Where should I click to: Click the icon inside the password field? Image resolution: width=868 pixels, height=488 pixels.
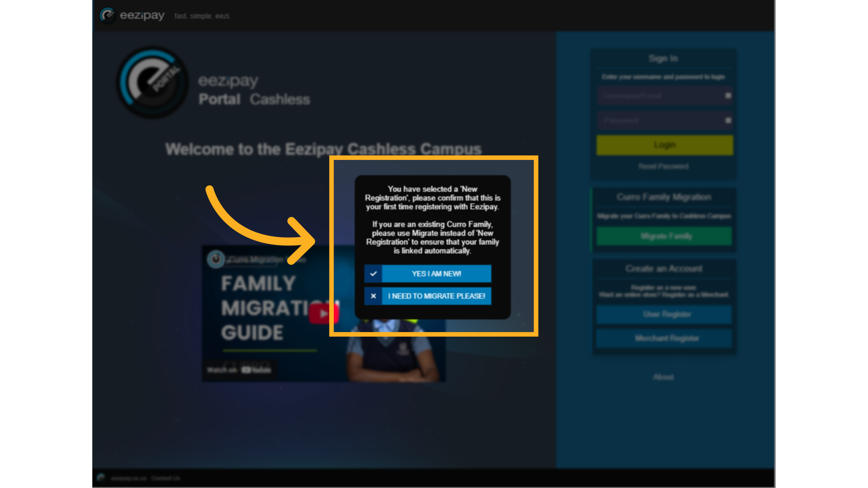coord(728,120)
